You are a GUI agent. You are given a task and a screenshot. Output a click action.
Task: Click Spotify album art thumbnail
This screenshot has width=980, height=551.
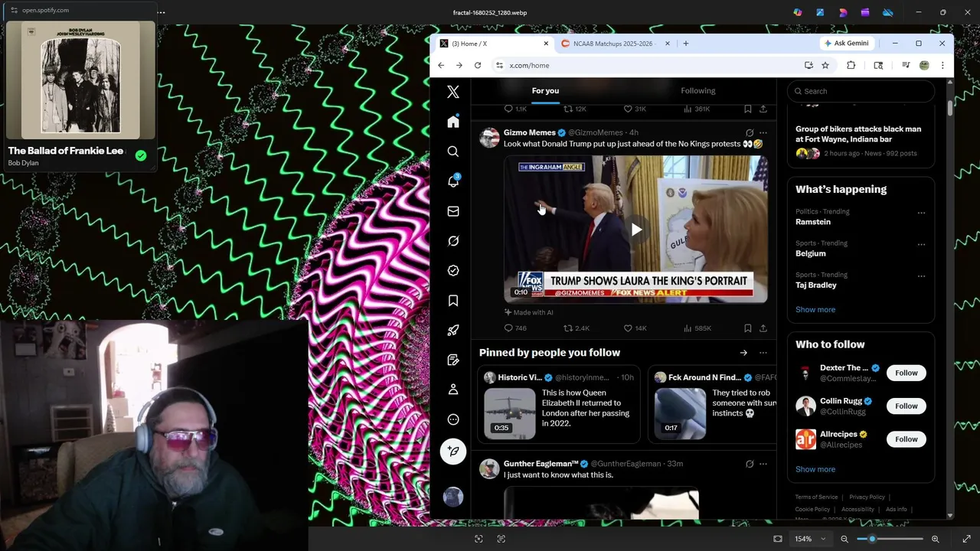click(80, 80)
